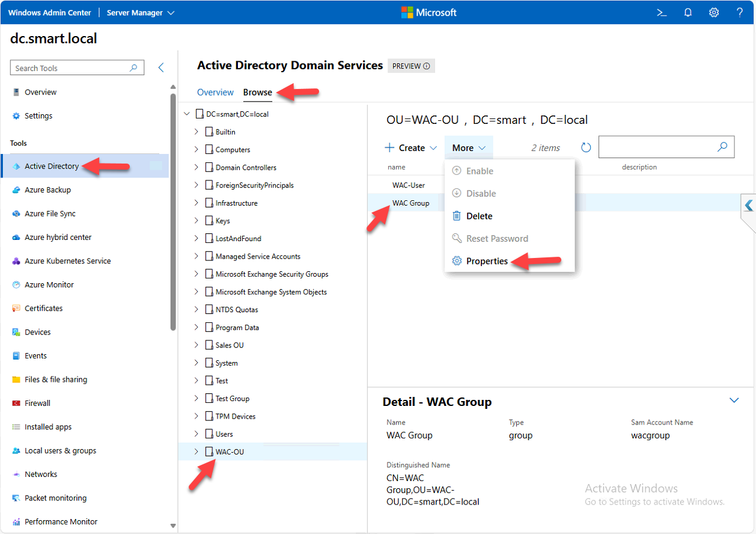Expand the Computers container
Image resolution: width=756 pixels, height=534 pixels.
pyautogui.click(x=196, y=149)
